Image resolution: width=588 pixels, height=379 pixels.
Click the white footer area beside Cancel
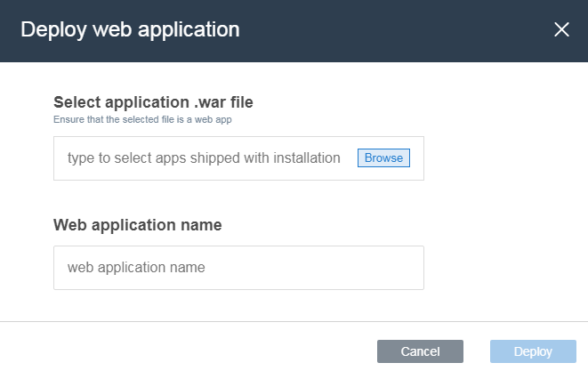(x=188, y=351)
